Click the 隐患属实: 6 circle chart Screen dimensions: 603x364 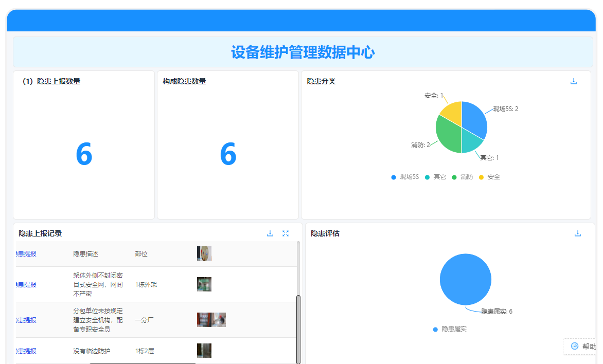point(465,279)
